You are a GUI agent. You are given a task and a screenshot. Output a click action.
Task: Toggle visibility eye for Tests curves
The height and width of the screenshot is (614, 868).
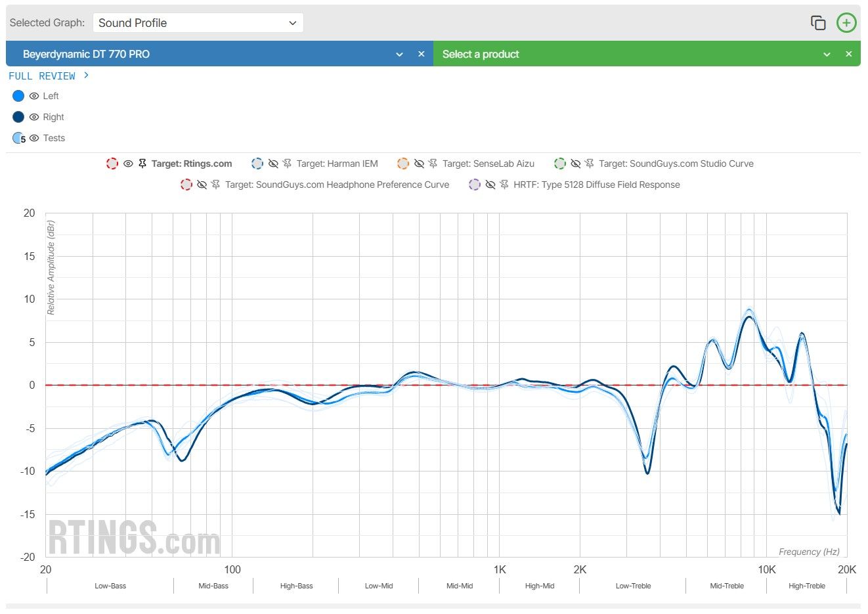click(34, 138)
